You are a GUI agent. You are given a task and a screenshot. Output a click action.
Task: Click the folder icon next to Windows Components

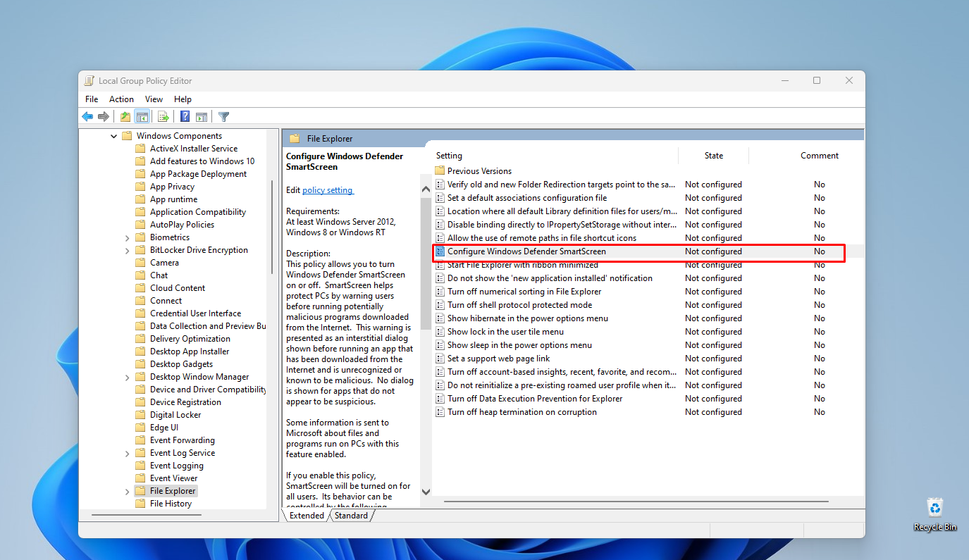click(127, 136)
